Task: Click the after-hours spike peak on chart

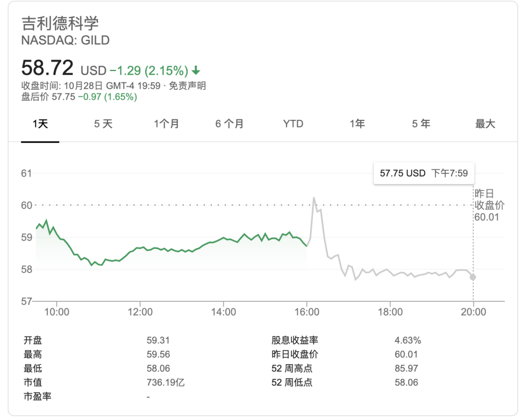Action: [x=313, y=198]
